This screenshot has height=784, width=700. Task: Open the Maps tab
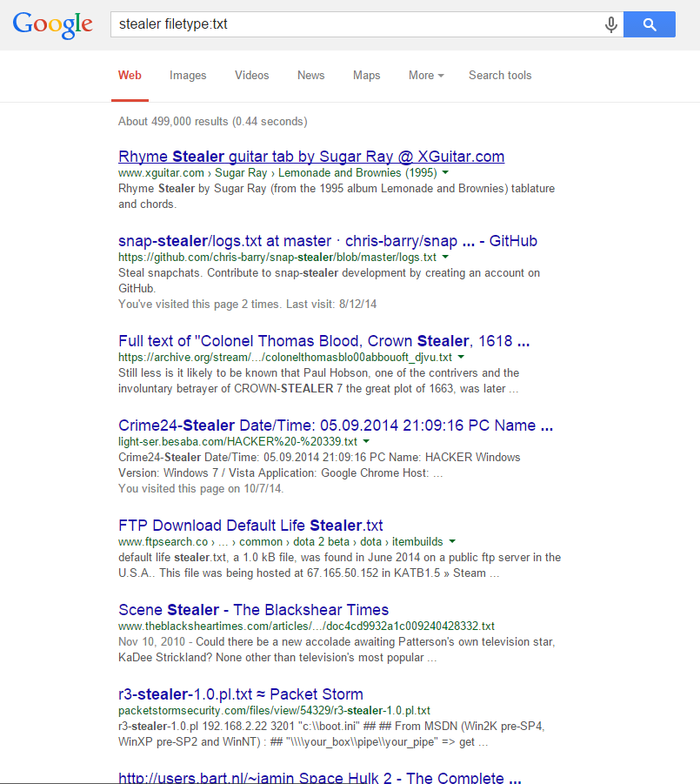(x=367, y=76)
